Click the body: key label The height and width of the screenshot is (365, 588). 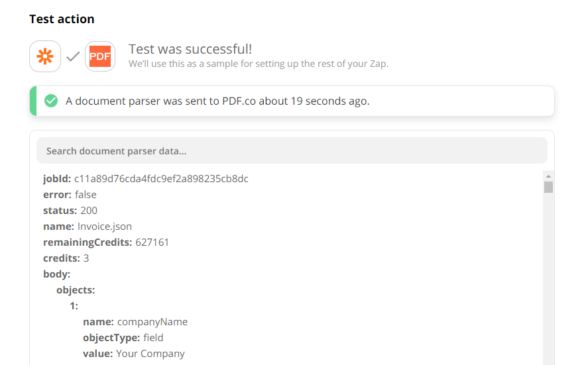(56, 274)
